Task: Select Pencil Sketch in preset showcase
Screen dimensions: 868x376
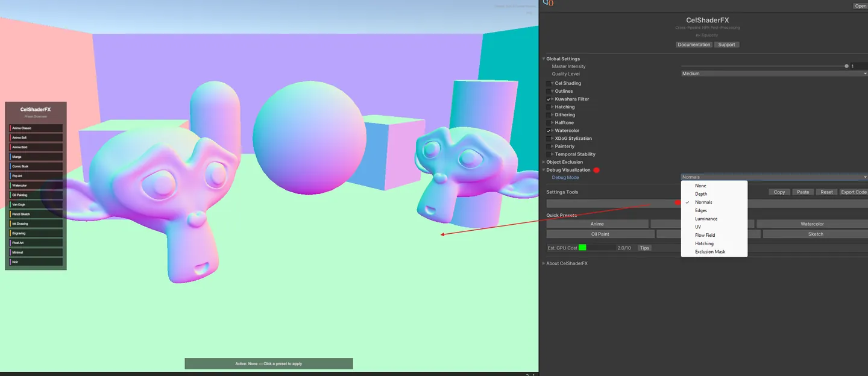Action: coord(36,214)
